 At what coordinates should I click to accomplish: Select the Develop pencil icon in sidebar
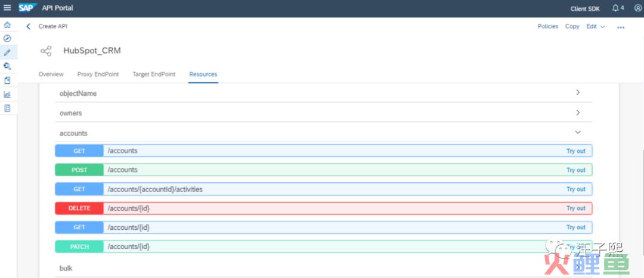point(7,52)
